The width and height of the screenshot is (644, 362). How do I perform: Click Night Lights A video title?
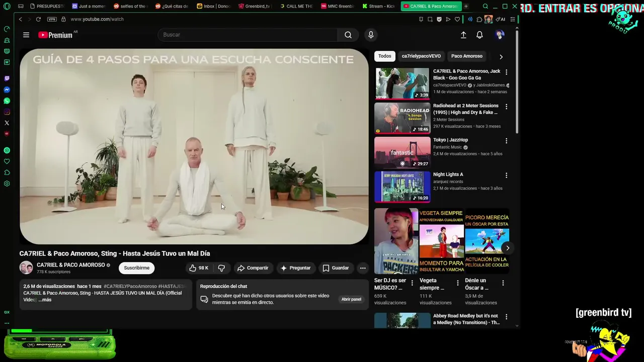448,174
